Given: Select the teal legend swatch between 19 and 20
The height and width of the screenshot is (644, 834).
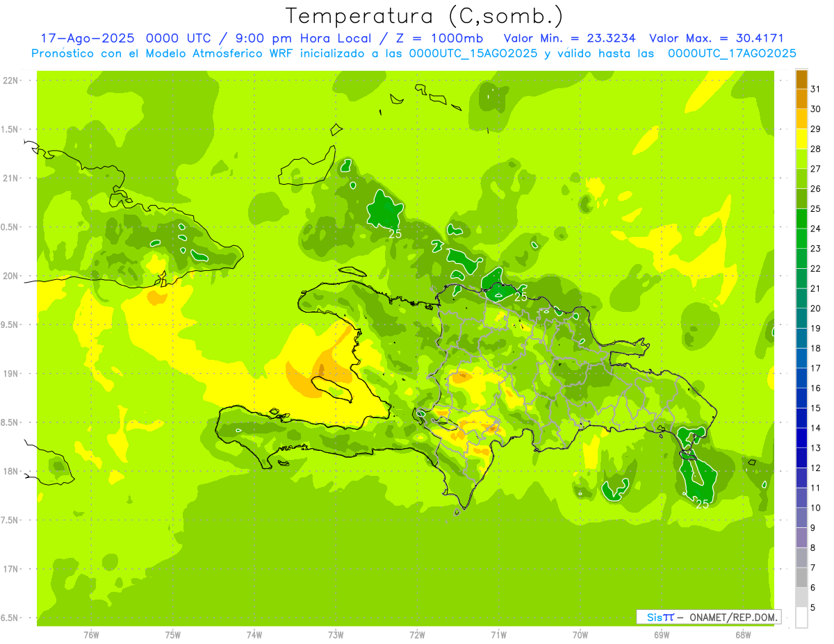Looking at the screenshot, I should (x=801, y=318).
